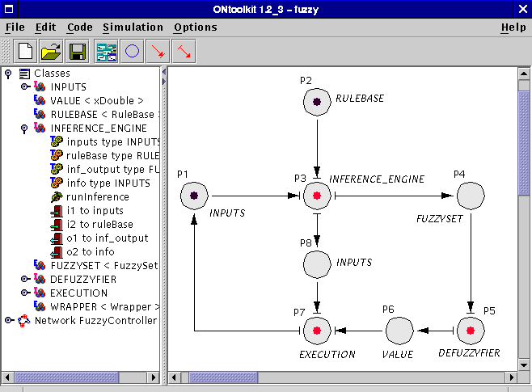532x392 pixels.
Task: Select the class editor toolbar icon
Action: 106,52
